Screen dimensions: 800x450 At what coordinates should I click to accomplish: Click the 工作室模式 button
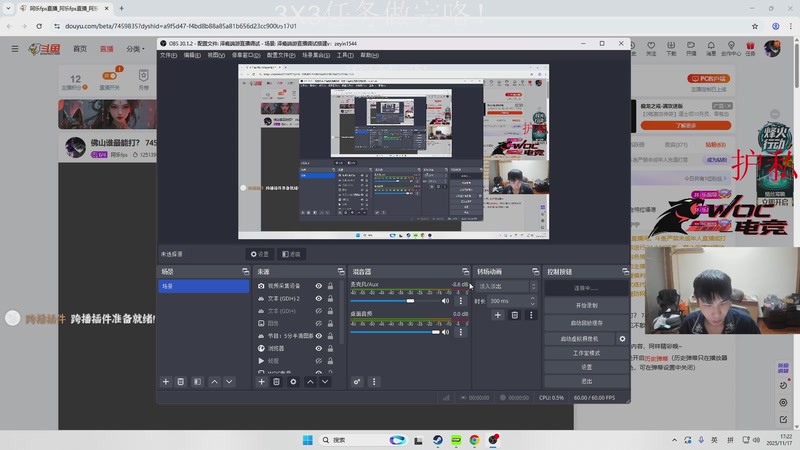[x=586, y=353]
